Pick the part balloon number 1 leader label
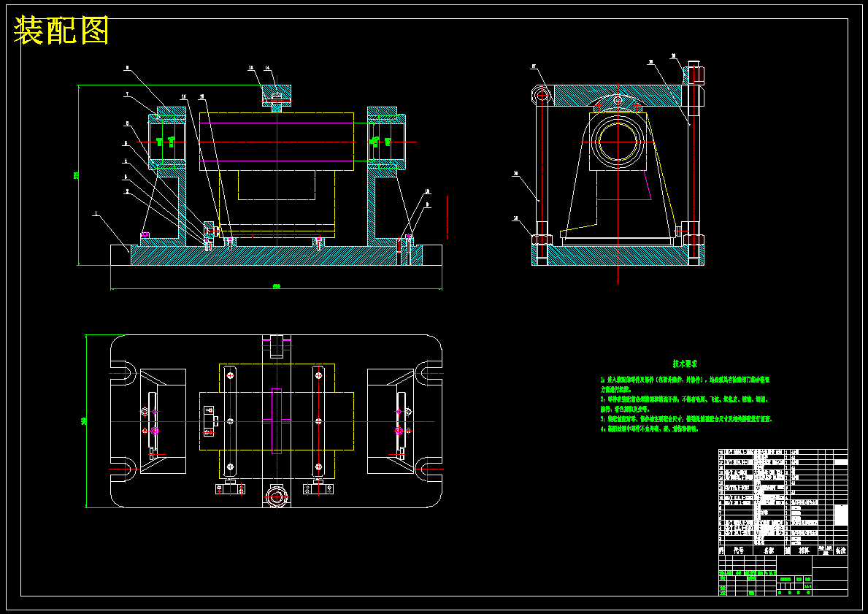 click(95, 214)
